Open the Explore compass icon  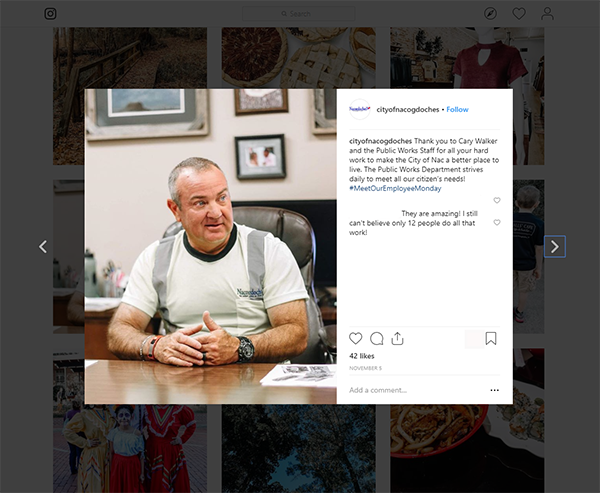pos(490,14)
